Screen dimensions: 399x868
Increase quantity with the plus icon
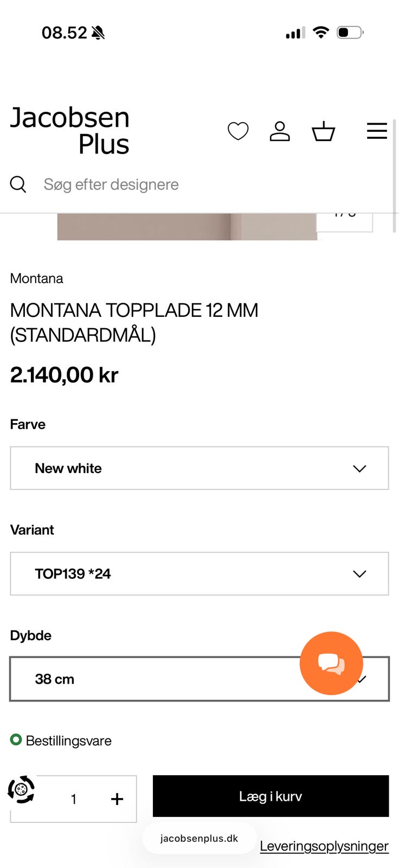pyautogui.click(x=117, y=799)
